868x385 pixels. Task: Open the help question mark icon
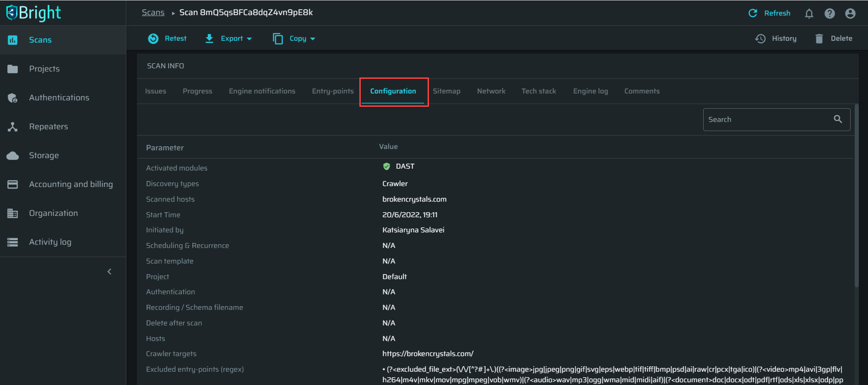pyautogui.click(x=830, y=14)
